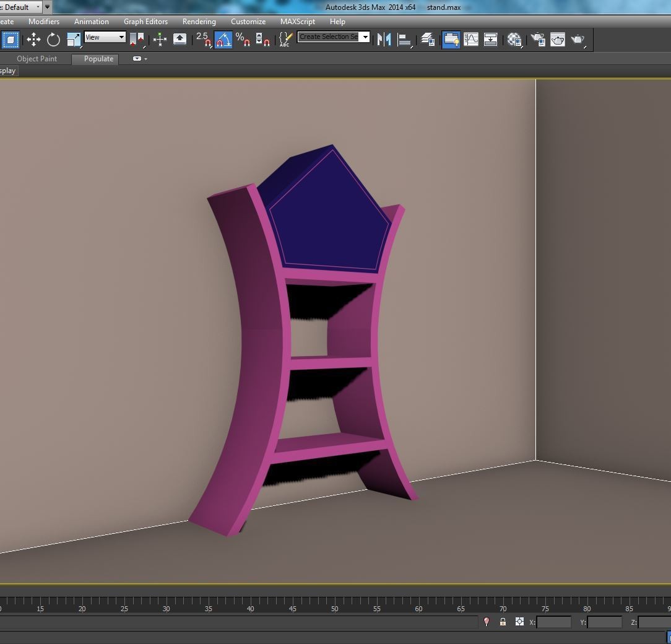Select the Select and Rotate tool

click(x=53, y=40)
